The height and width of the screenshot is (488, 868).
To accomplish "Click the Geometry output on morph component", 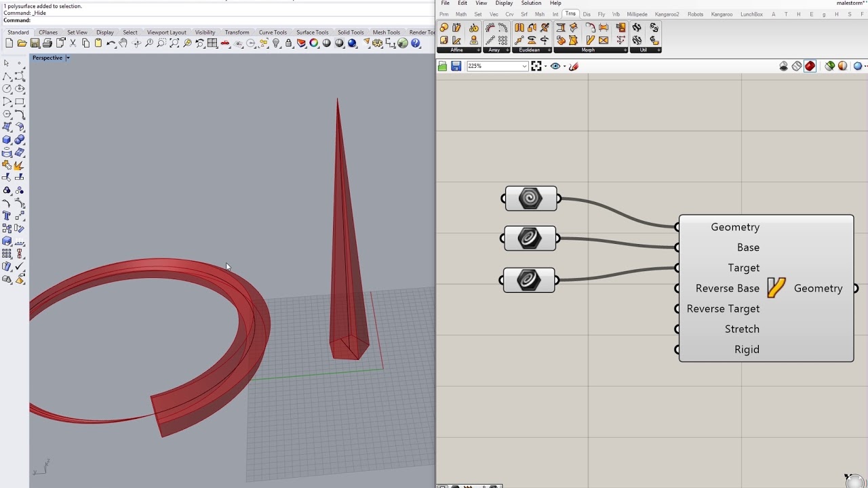I will coord(818,288).
